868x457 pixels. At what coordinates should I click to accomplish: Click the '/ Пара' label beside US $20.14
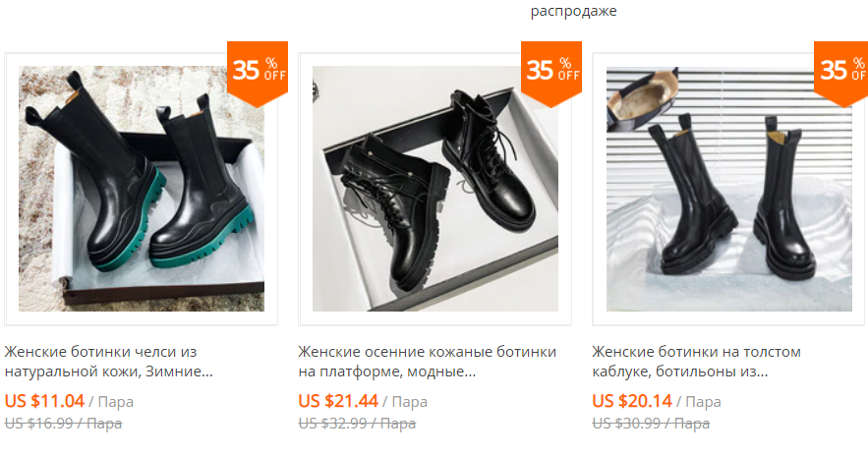[699, 402]
